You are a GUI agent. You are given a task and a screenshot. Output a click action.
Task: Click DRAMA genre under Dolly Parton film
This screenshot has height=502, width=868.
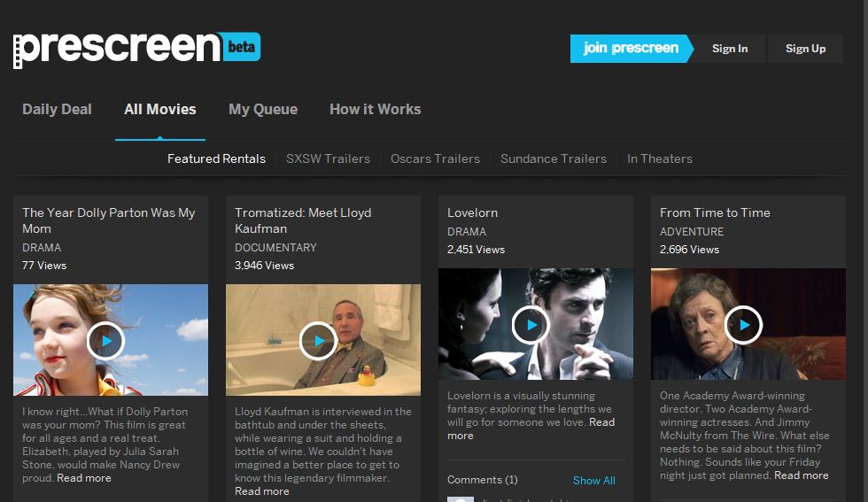pyautogui.click(x=42, y=248)
